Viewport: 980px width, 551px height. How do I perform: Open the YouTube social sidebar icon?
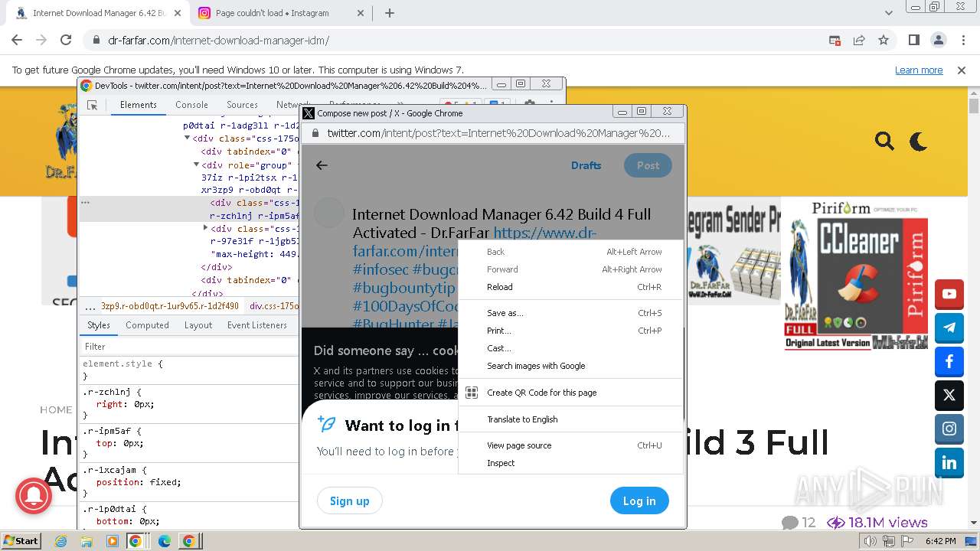tap(949, 294)
